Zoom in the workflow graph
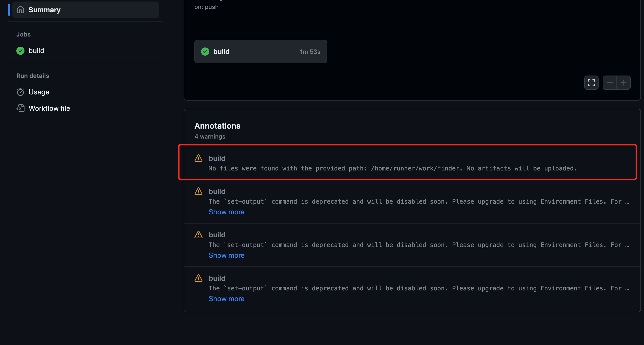The image size is (644, 345). (623, 83)
